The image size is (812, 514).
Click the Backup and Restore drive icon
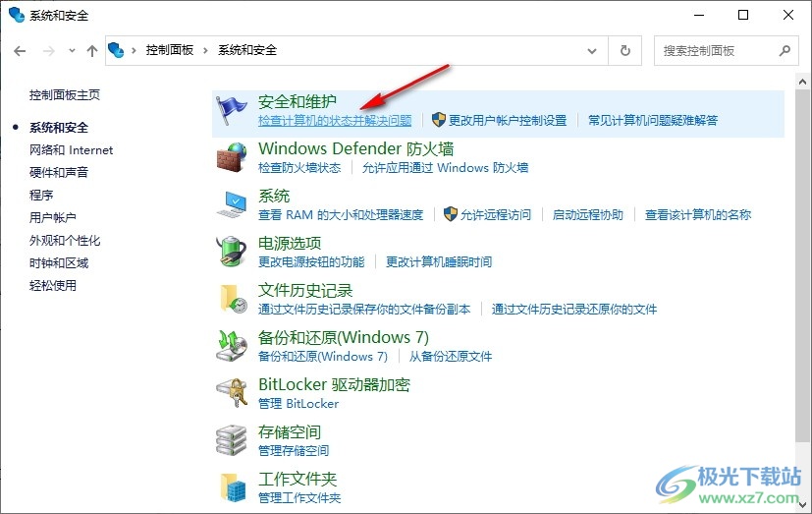(x=231, y=346)
